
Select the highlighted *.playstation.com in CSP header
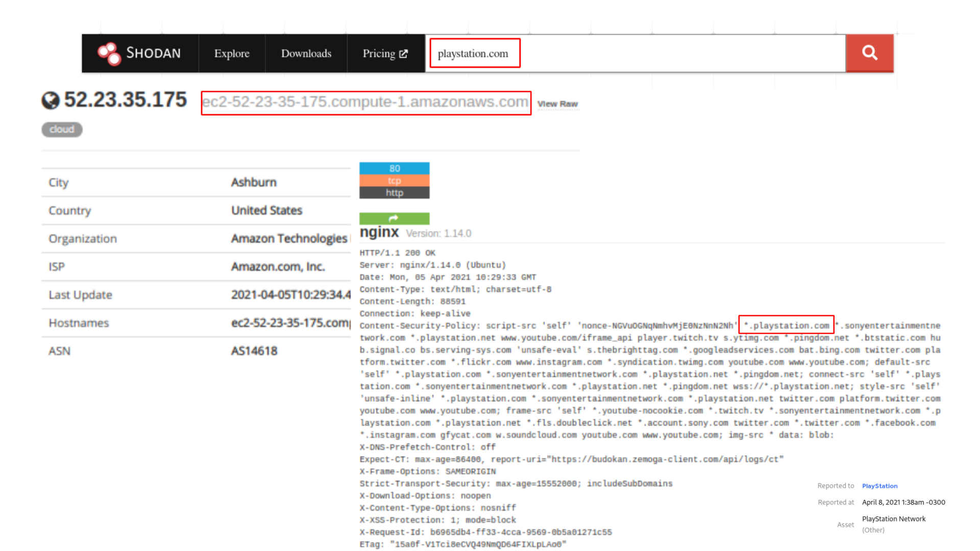click(786, 325)
